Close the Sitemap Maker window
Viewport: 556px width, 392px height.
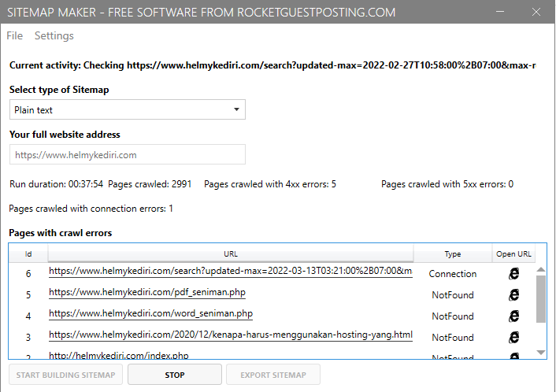click(536, 12)
